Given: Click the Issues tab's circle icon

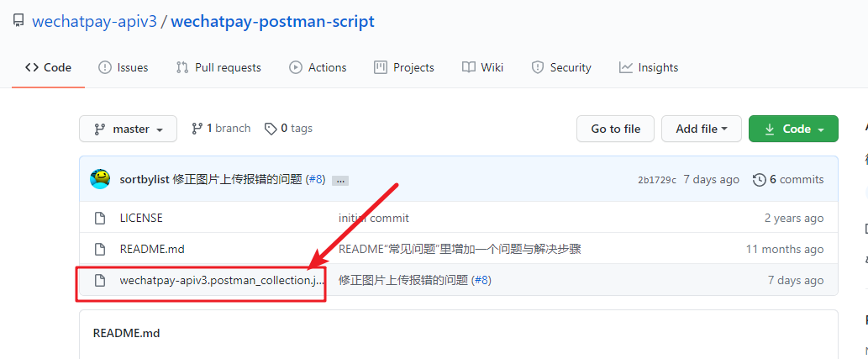Looking at the screenshot, I should (x=104, y=67).
